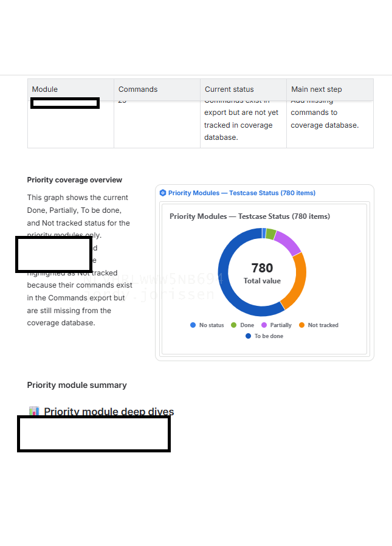Click the purple Partially legend marker

click(264, 325)
